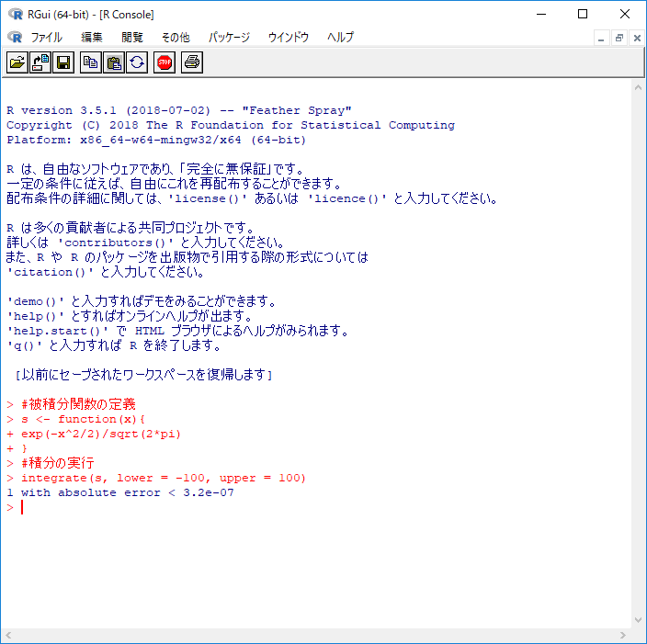Click vertical scrollbar down arrow
Viewport: 647px width, 644px height.
pyautogui.click(x=638, y=620)
